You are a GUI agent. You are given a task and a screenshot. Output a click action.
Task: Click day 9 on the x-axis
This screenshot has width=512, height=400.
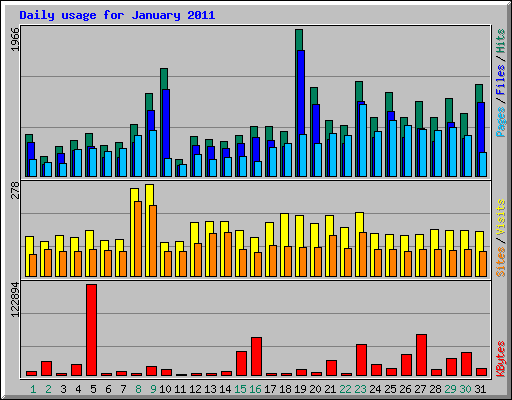(153, 389)
